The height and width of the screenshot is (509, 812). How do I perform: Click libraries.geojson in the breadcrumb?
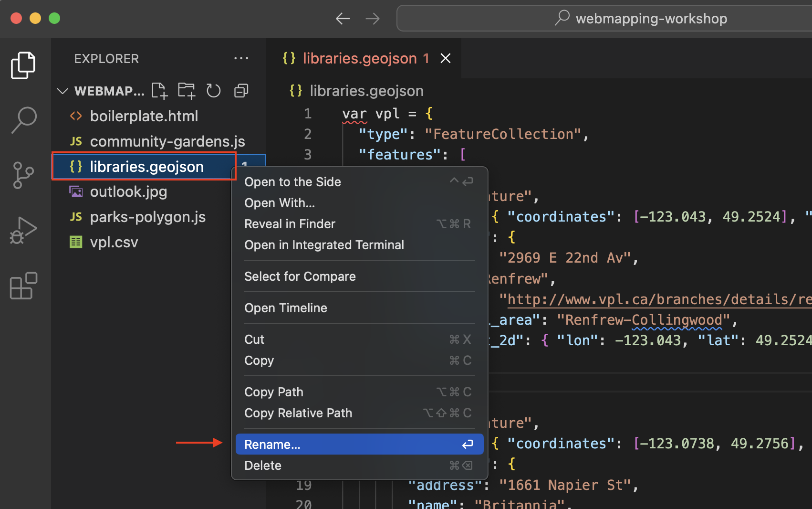click(366, 91)
